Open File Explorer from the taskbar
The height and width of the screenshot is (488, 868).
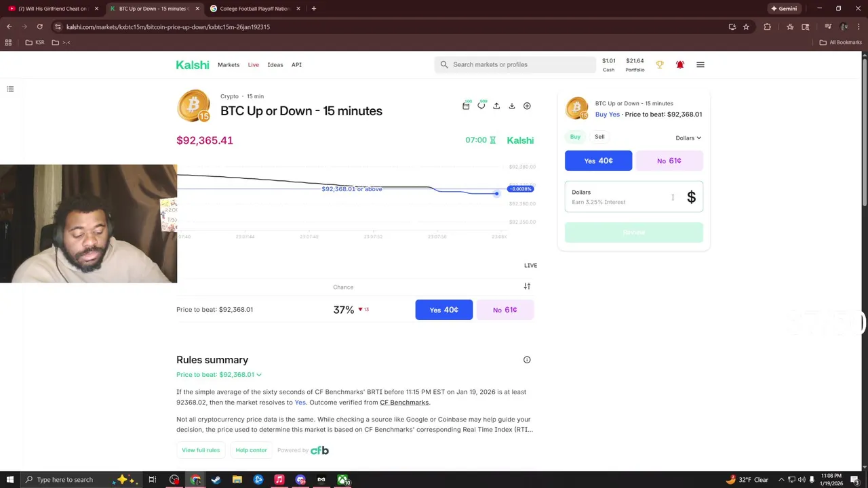point(237,480)
